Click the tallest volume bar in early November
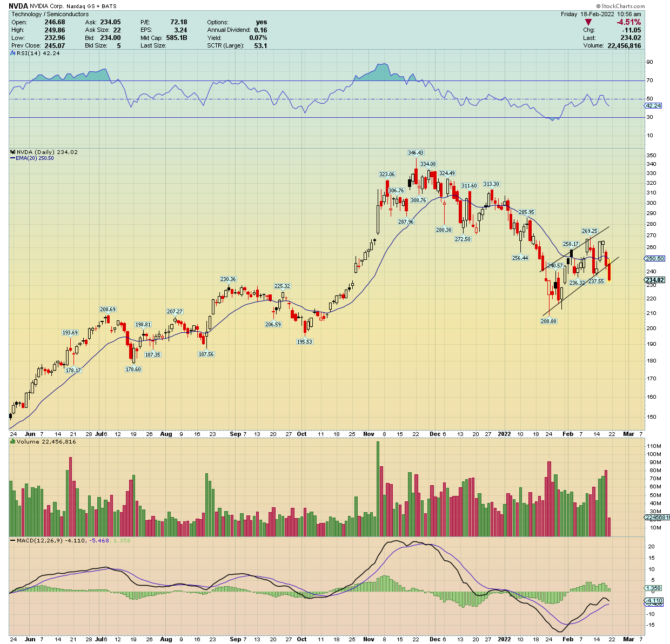Screen dimensions: 670x644 point(378,489)
